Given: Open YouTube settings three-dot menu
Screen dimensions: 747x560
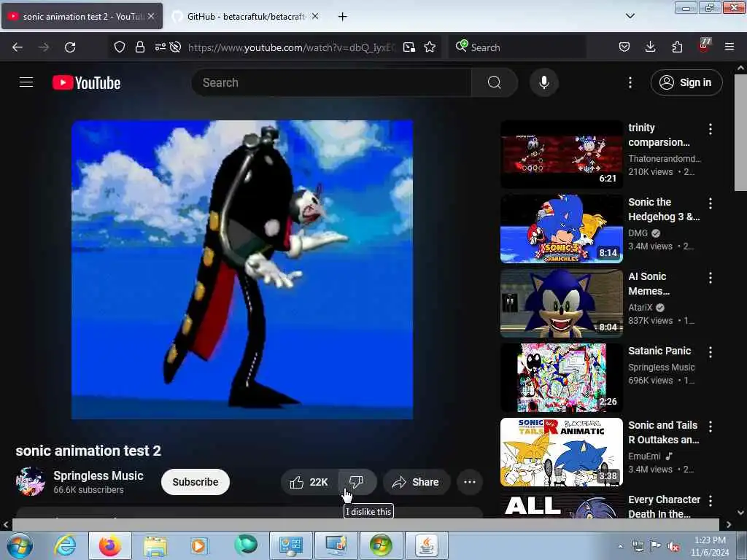Looking at the screenshot, I should pos(630,82).
